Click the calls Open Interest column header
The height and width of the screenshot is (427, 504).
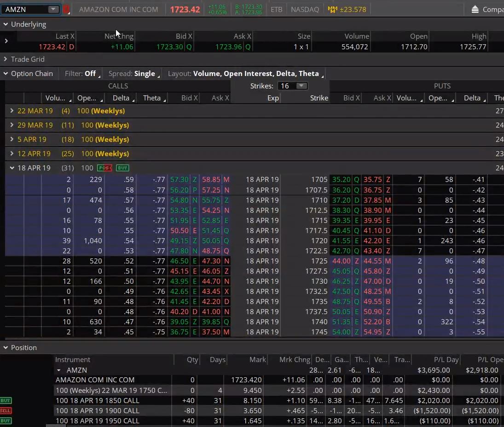pos(88,98)
